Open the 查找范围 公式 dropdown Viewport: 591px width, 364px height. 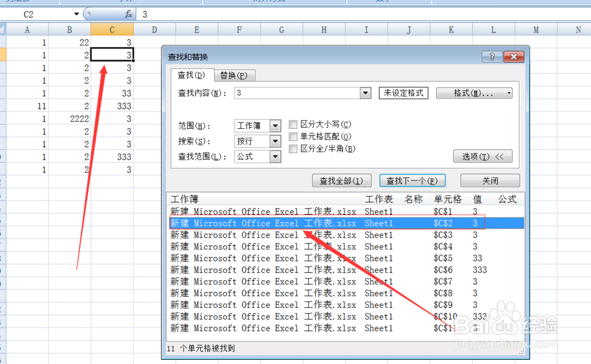275,157
